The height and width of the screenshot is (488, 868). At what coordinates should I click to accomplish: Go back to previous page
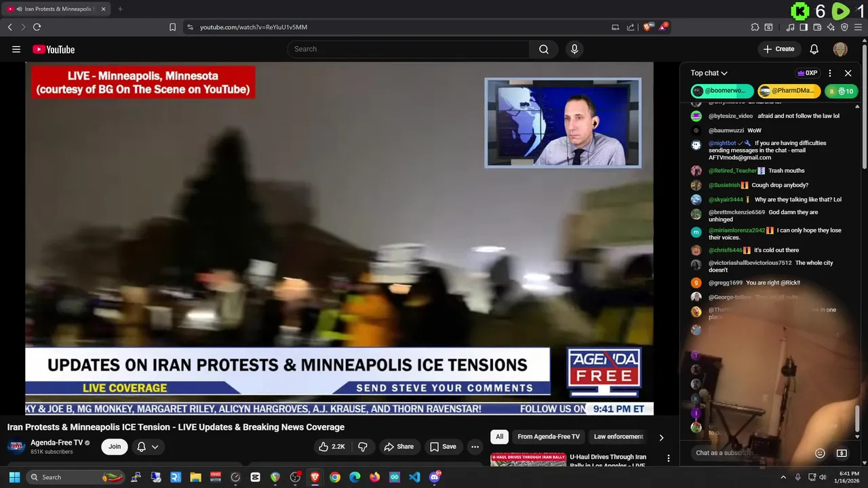9,27
